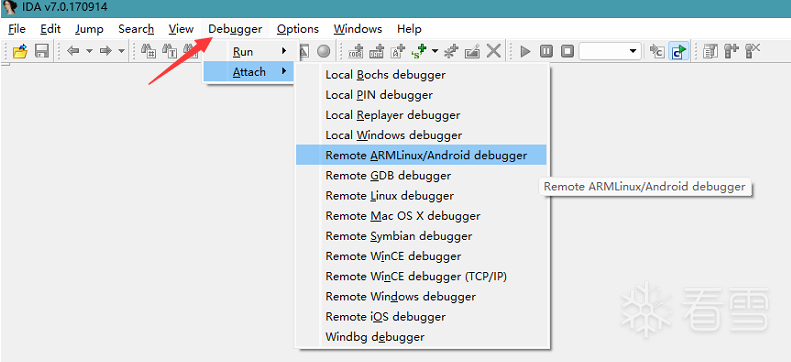The image size is (791, 362).
Task: Select Local Bochs debugger
Action: coord(421,75)
